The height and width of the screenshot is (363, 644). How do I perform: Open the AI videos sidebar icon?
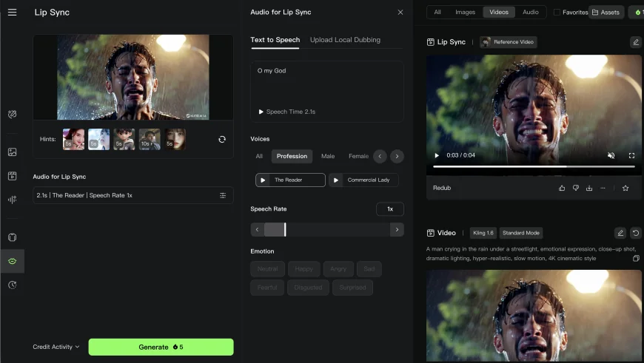pos(13,176)
